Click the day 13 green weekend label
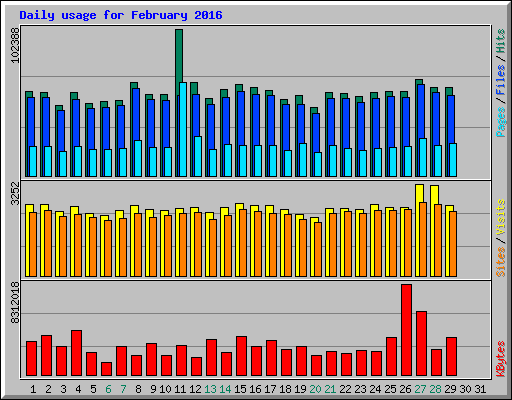 210,389
